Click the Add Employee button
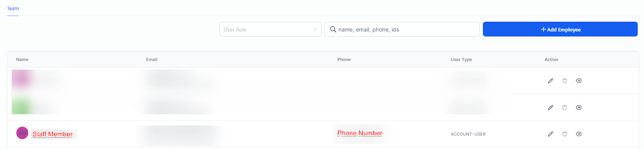 point(560,29)
